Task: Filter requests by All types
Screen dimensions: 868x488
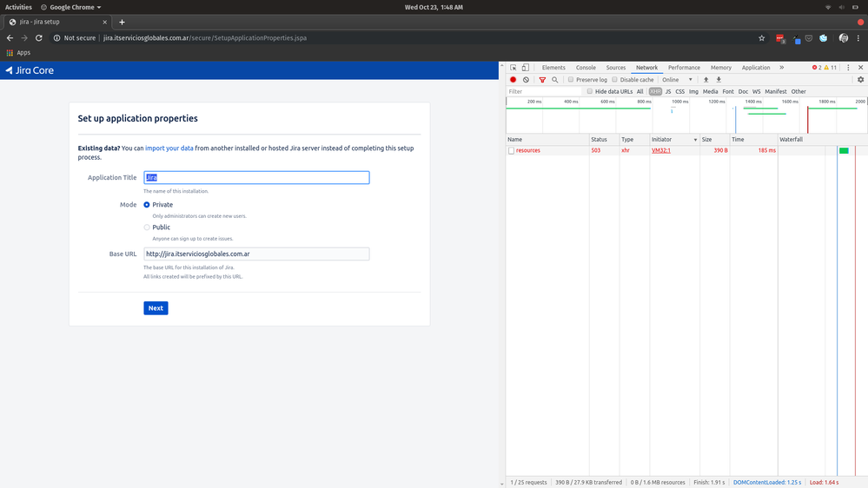Action: tap(640, 92)
